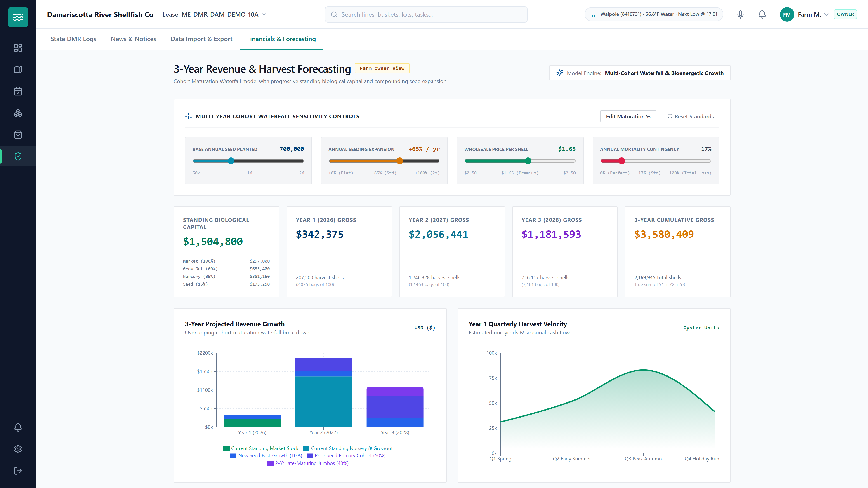The image size is (868, 488).
Task: Activate the microphone voice input icon
Action: (x=740, y=14)
